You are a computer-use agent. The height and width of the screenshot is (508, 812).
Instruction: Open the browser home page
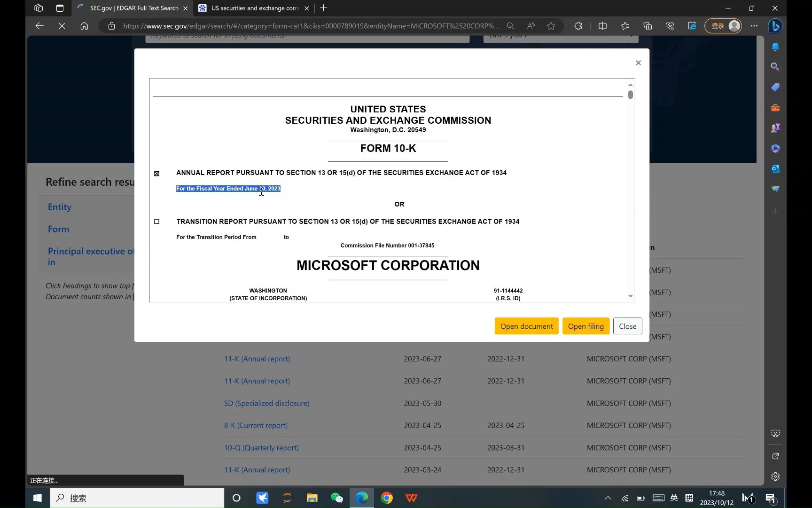pos(84,26)
